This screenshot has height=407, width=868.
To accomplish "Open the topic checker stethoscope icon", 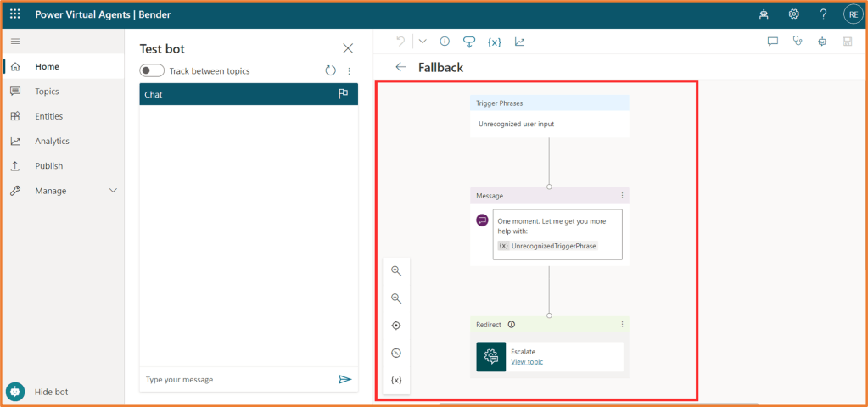I will pyautogui.click(x=797, y=42).
